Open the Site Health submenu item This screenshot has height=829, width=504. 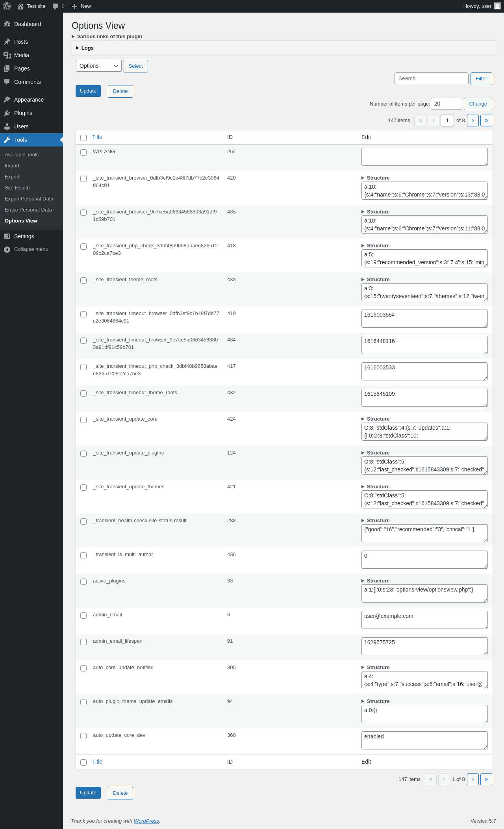(x=17, y=188)
